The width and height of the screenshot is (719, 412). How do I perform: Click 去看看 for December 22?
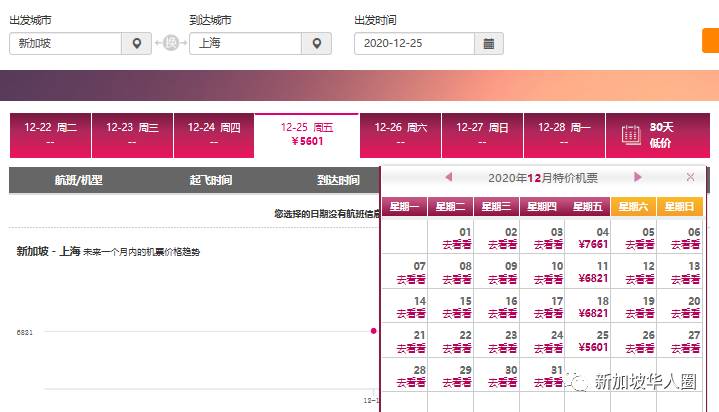pos(456,349)
